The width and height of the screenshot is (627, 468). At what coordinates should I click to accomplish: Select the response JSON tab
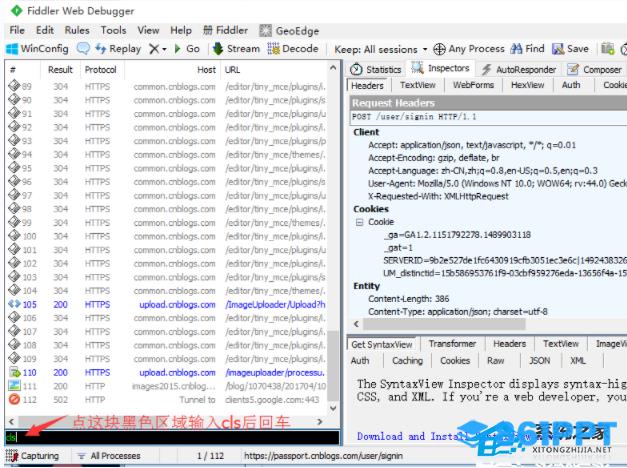point(539,361)
